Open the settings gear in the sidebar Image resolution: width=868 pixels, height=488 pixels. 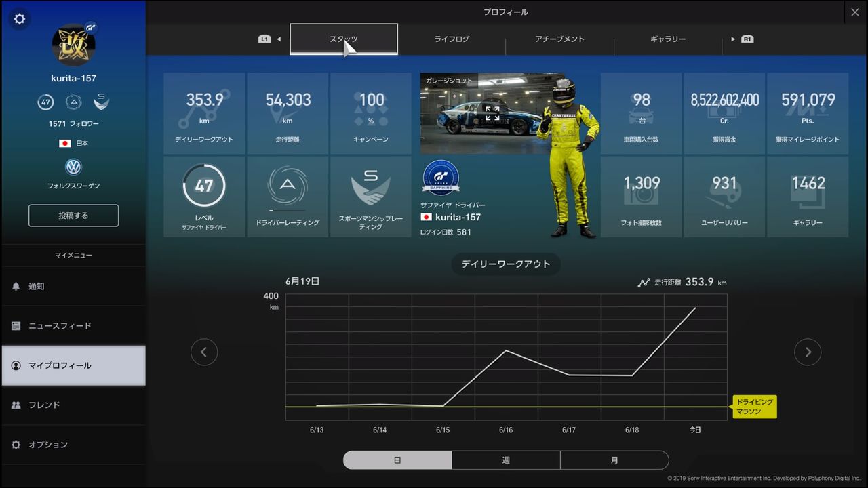tap(19, 19)
